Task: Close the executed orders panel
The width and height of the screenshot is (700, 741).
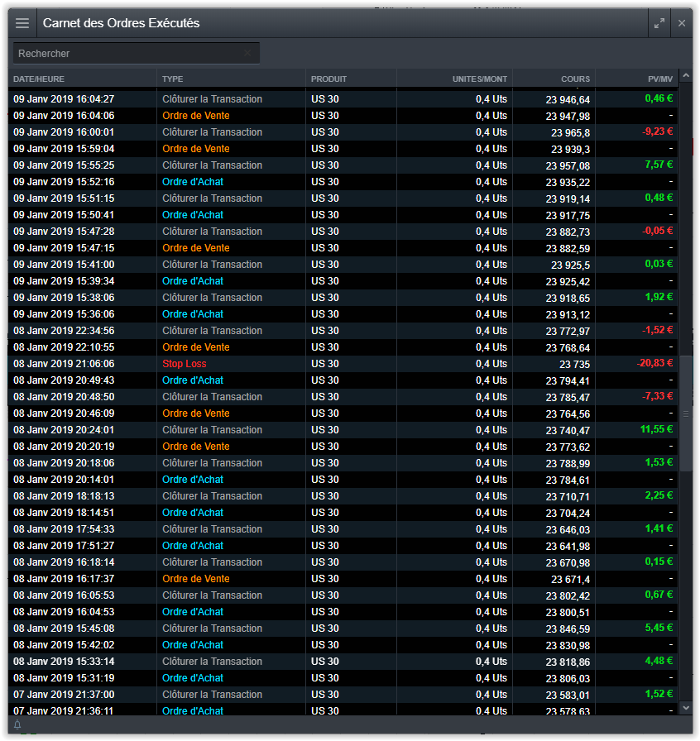Action: click(682, 23)
